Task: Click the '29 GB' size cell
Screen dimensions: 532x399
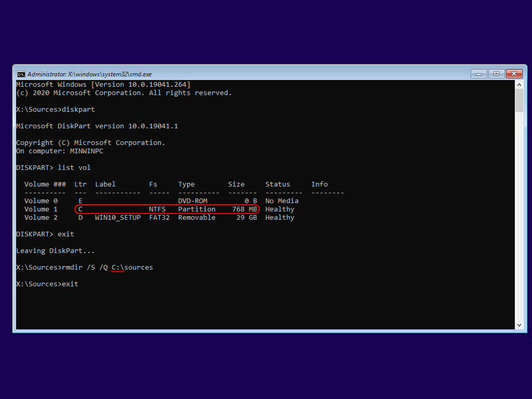Action: click(x=247, y=218)
